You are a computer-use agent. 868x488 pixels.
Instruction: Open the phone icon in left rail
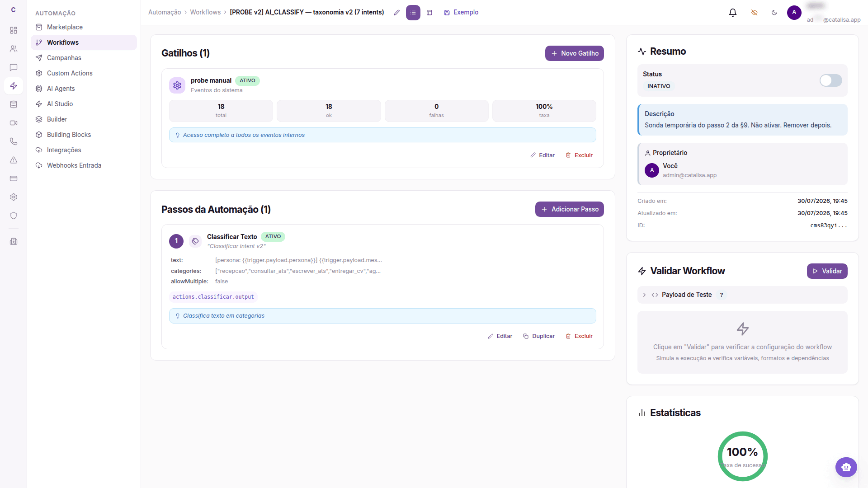click(14, 141)
